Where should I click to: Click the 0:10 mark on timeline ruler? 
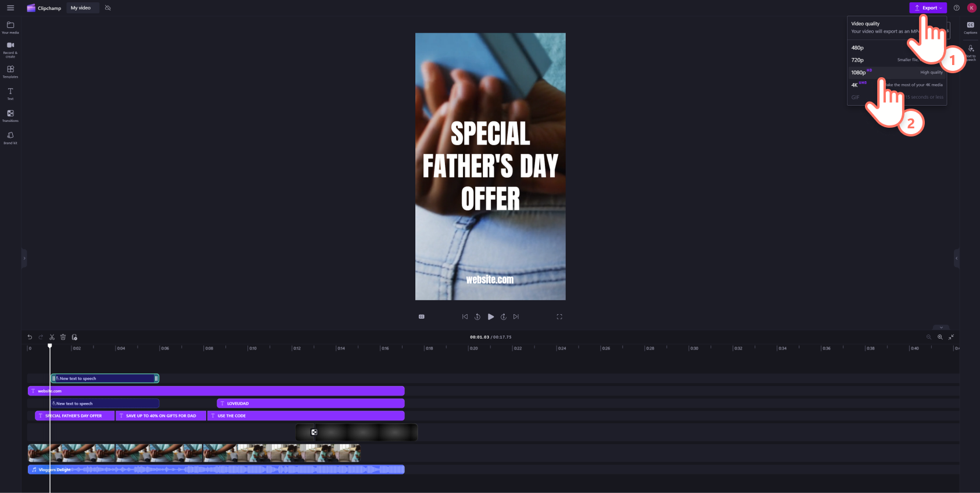click(x=253, y=348)
